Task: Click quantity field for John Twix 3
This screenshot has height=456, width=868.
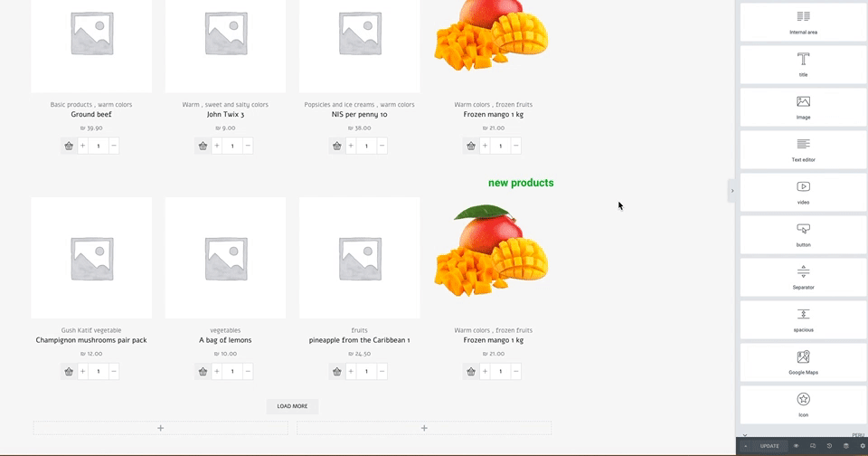Action: pos(232,146)
